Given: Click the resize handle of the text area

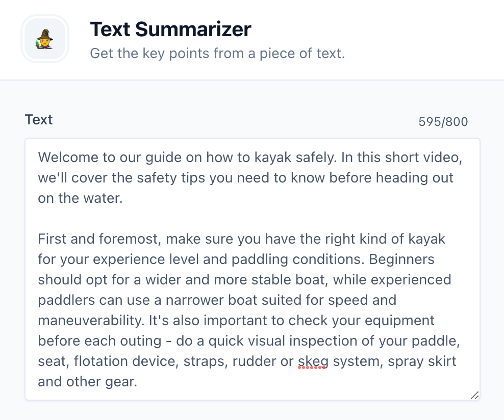Looking at the screenshot, I should click(x=475, y=396).
